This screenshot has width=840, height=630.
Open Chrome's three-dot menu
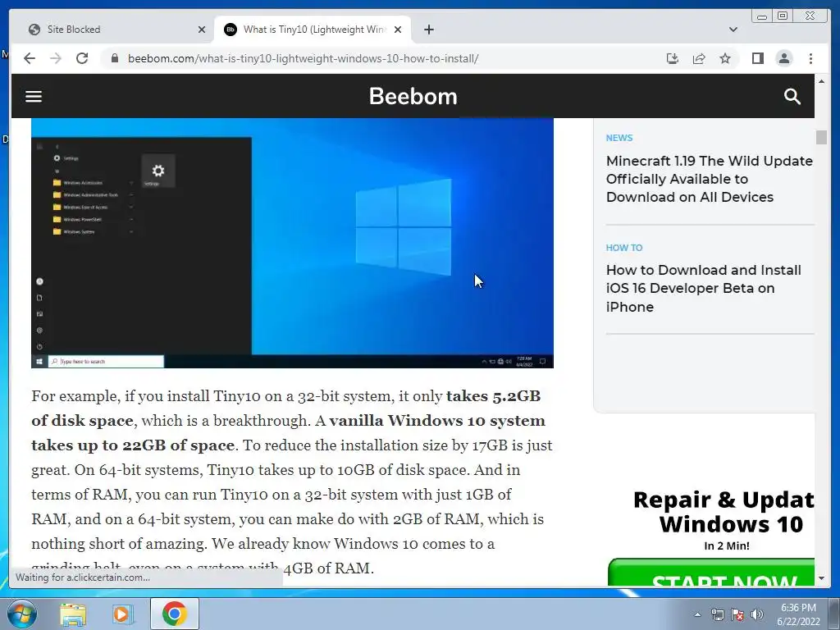click(x=810, y=58)
